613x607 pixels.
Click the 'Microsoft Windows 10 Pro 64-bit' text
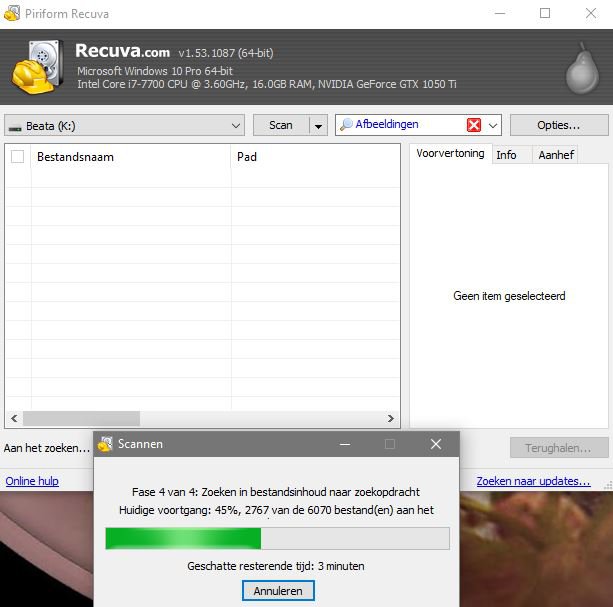[155, 71]
